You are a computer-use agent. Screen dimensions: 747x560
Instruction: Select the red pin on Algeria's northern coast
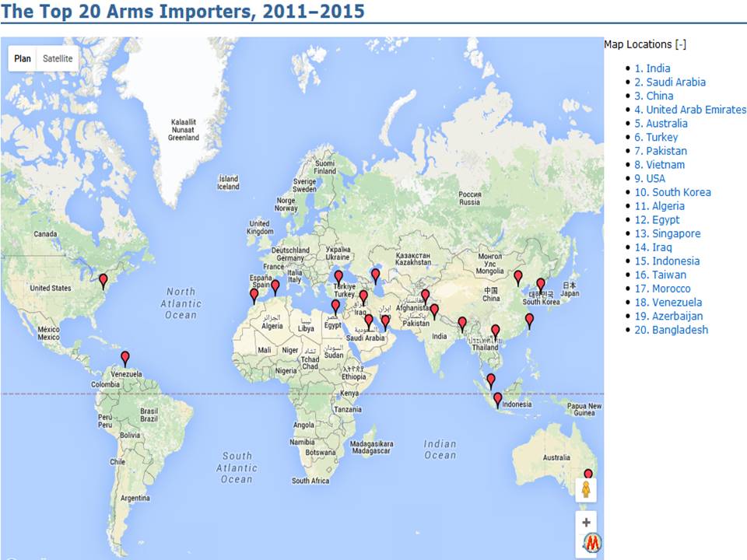[x=275, y=287]
